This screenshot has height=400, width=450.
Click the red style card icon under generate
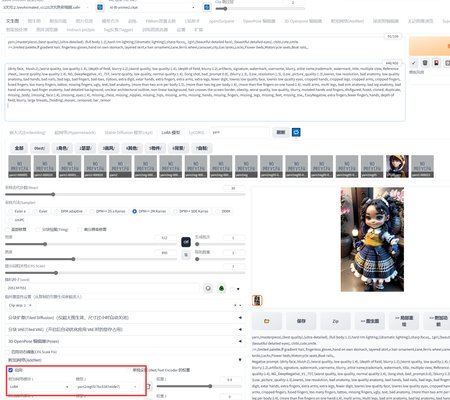[x=436, y=63]
